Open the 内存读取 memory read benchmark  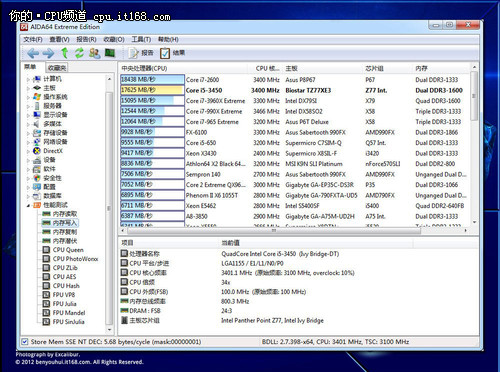(x=60, y=214)
